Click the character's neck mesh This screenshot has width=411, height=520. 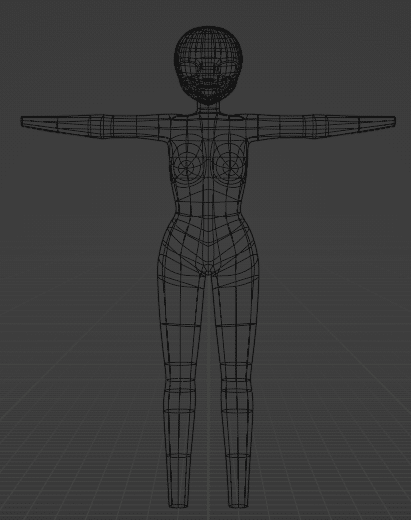pos(208,109)
